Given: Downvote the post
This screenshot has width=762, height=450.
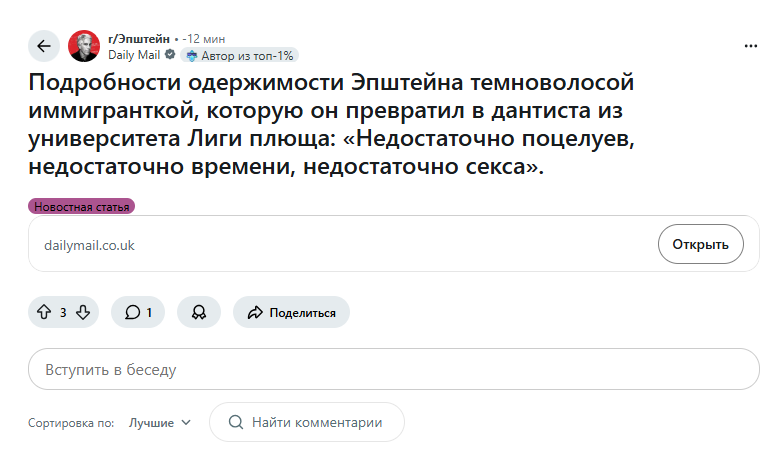Looking at the screenshot, I should pos(83,312).
